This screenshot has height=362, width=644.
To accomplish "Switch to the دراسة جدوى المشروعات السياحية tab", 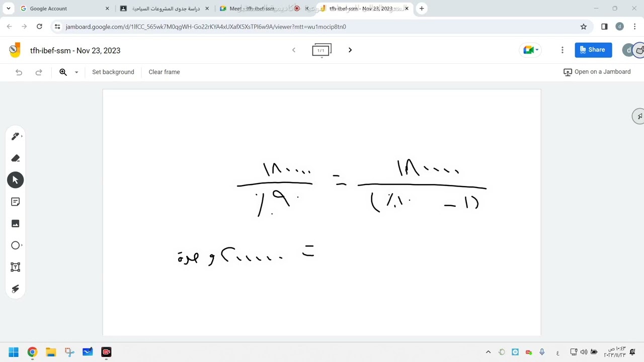I will coord(166,9).
